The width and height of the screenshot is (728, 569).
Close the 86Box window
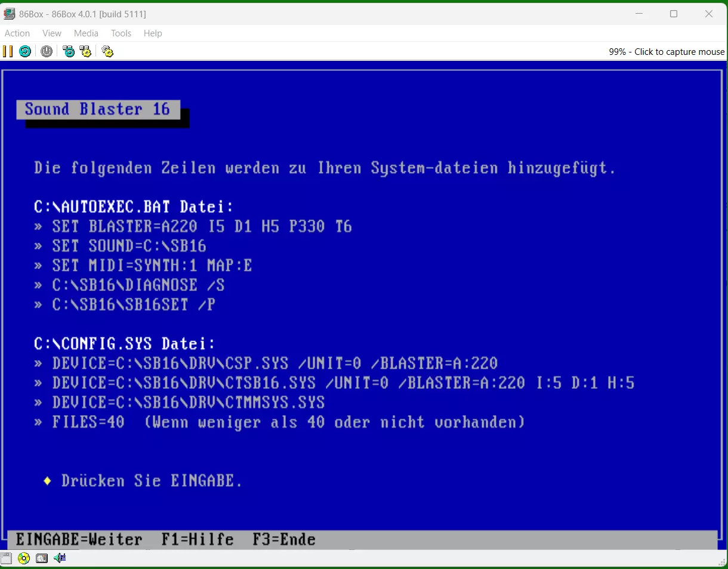click(709, 14)
